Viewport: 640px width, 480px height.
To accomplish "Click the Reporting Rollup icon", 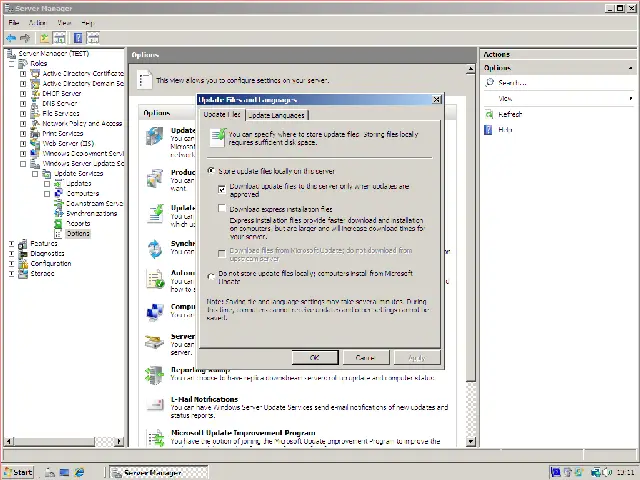I will pos(155,374).
